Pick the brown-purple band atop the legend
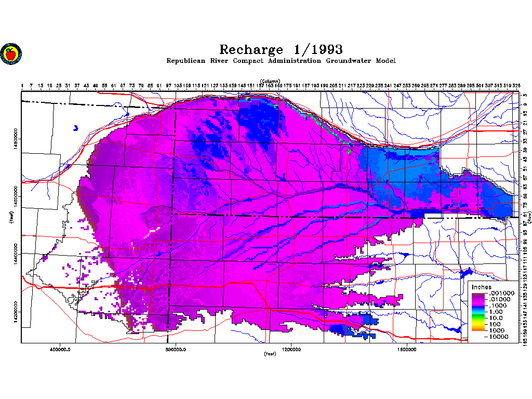 (477, 294)
